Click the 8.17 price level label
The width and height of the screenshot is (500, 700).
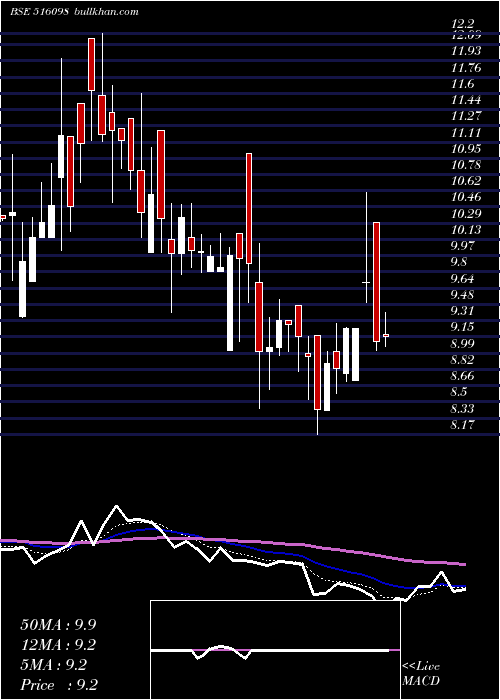(x=463, y=424)
